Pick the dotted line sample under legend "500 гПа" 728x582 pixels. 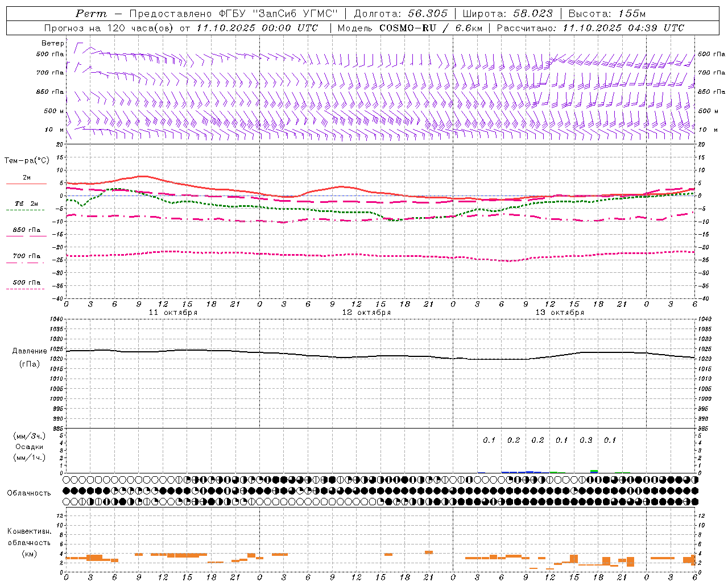[x=25, y=289]
